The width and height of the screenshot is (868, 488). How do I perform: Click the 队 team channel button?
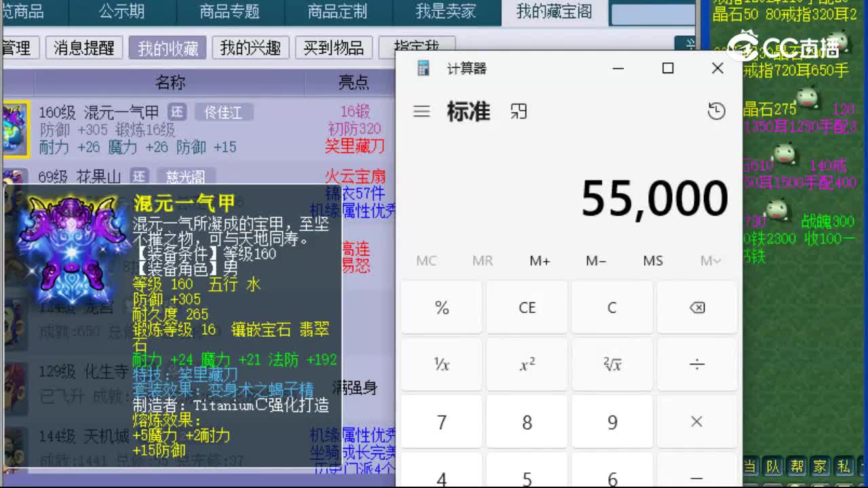click(773, 466)
